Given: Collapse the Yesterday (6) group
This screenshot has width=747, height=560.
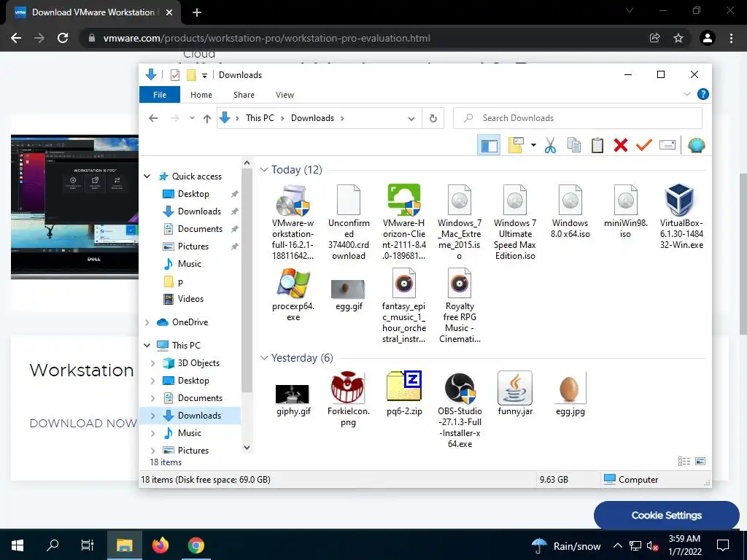Looking at the screenshot, I should [x=264, y=357].
